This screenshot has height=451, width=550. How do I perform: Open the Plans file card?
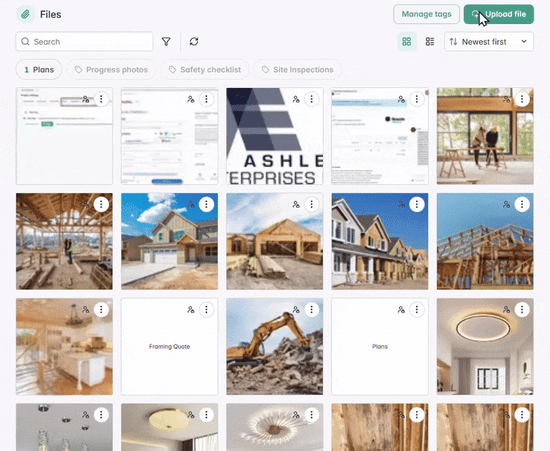point(380,346)
